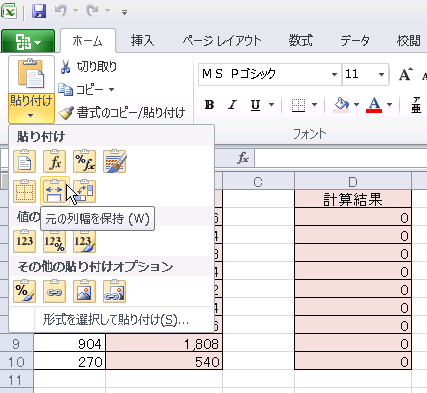The height and width of the screenshot is (393, 427).
Task: Switch to the 挿入 tab
Action: [142, 41]
